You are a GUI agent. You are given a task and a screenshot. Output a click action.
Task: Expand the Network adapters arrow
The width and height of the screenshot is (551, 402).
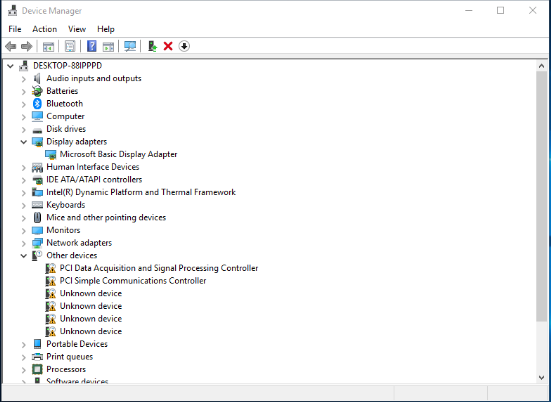point(24,243)
